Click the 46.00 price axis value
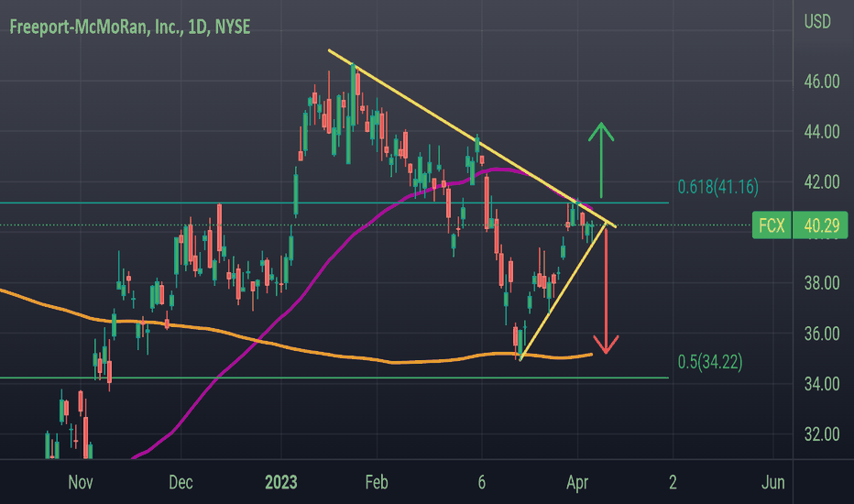854x504 pixels. [822, 82]
